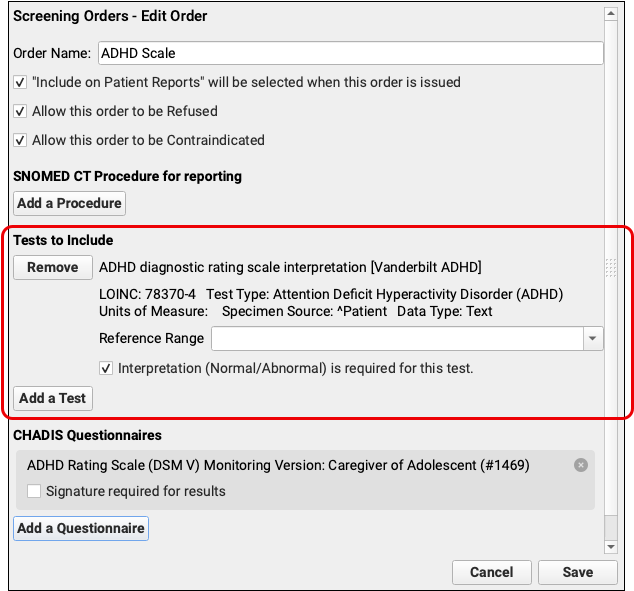
Task: Click the Add a Procedure button
Action: click(x=70, y=203)
